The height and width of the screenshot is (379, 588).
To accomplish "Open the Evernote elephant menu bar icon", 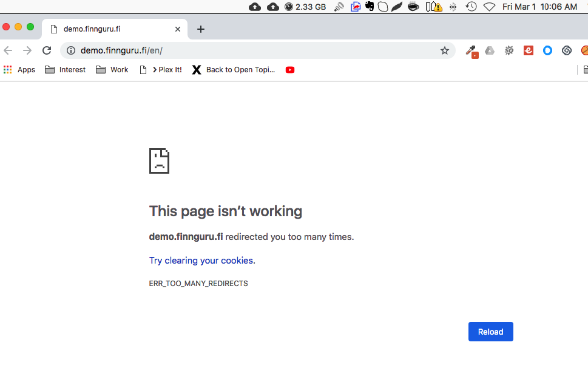I will coord(369,7).
